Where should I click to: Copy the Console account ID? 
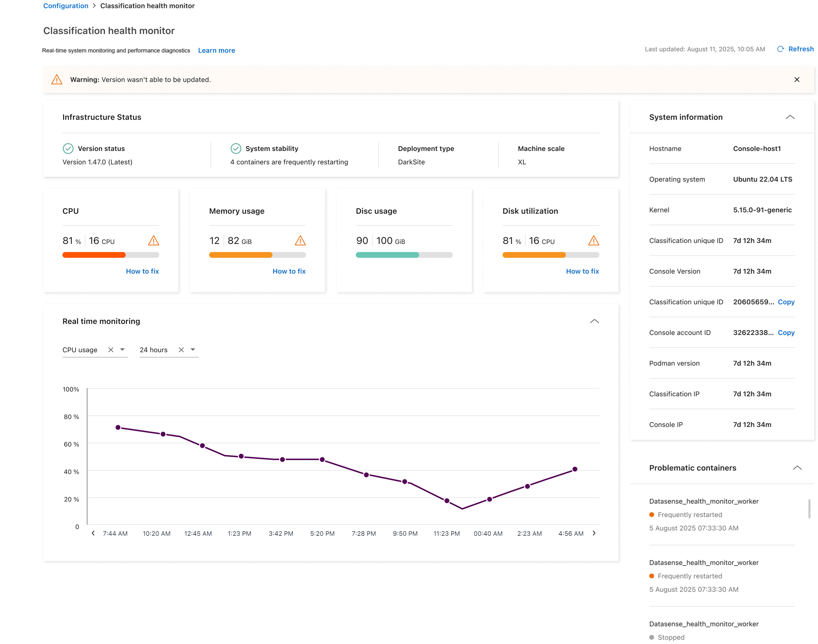click(x=786, y=332)
